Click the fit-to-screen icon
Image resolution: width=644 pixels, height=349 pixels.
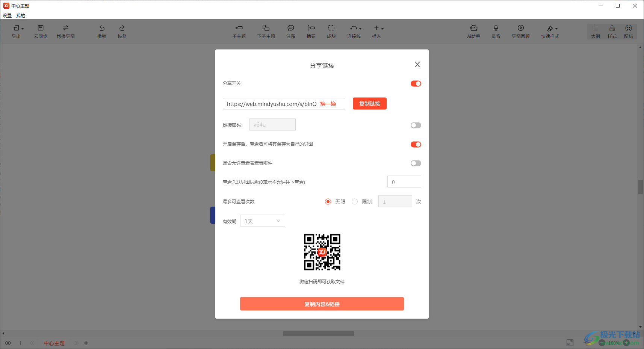click(x=570, y=343)
